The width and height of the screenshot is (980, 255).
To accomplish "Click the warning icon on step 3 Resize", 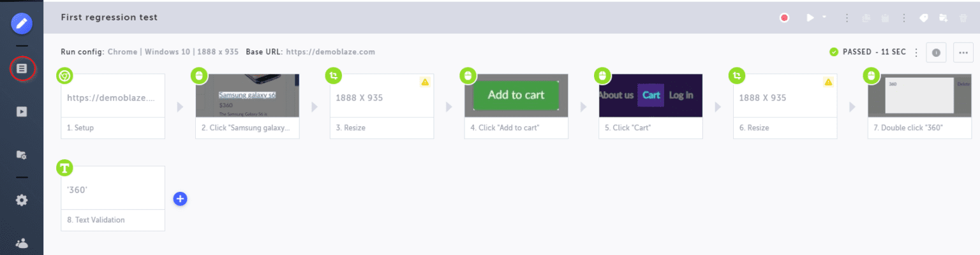I will (x=425, y=82).
